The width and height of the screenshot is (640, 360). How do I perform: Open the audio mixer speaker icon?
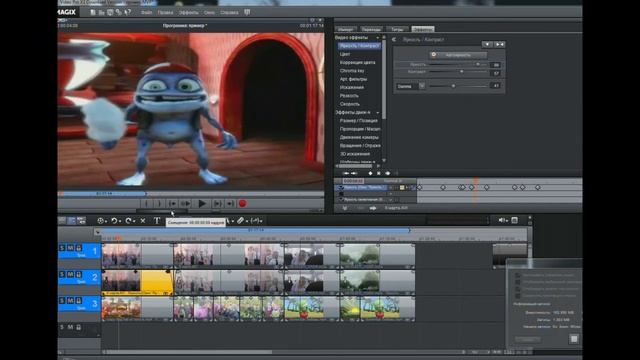pos(502,220)
